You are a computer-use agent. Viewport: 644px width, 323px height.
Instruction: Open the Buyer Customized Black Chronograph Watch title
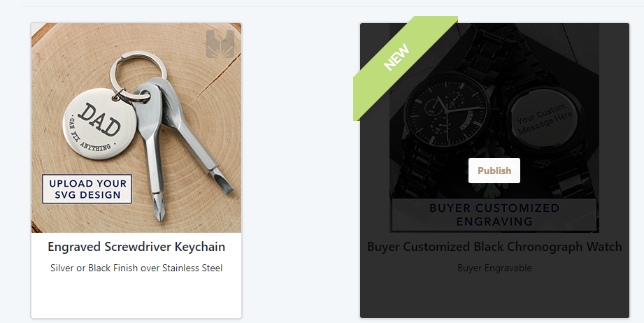point(494,247)
